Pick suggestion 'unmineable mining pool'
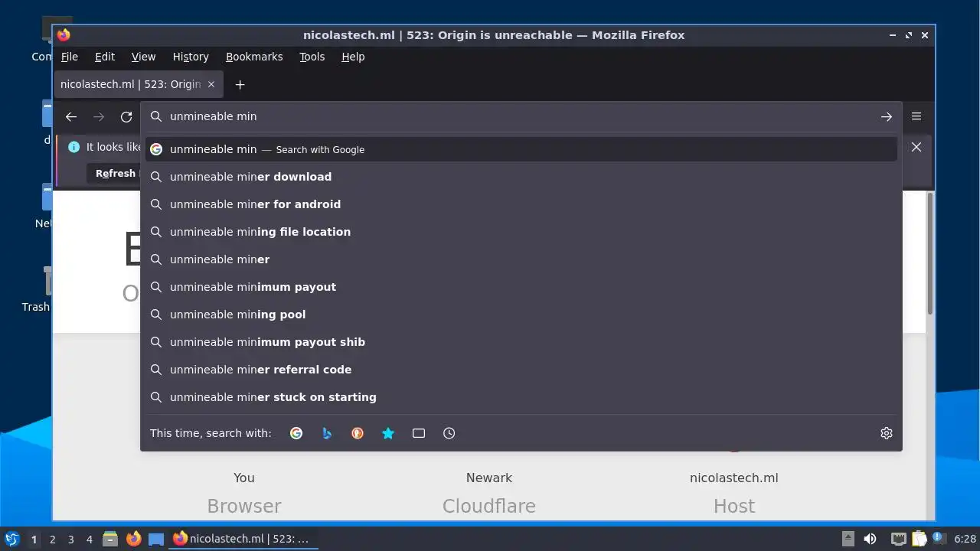Image resolution: width=980 pixels, height=551 pixels. coord(521,315)
